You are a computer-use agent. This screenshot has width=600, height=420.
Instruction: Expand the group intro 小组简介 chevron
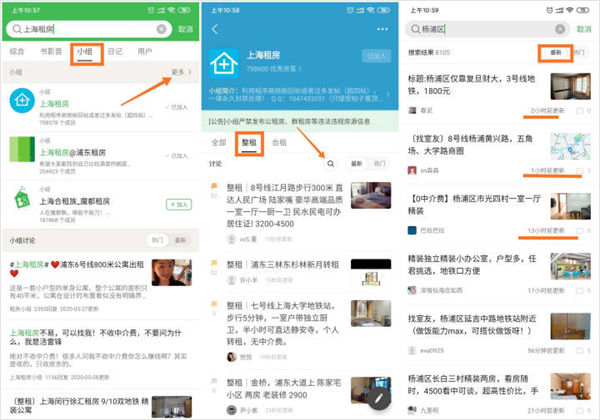point(388,94)
